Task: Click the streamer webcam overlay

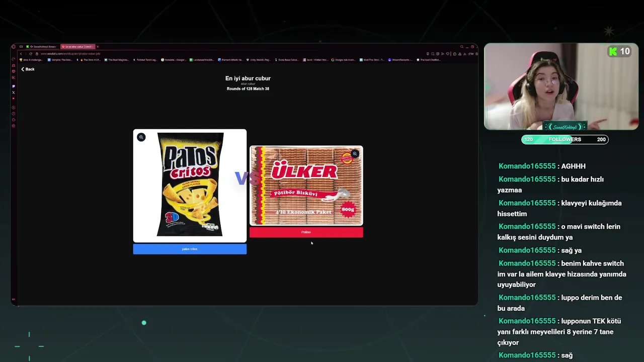Action: pos(561,86)
